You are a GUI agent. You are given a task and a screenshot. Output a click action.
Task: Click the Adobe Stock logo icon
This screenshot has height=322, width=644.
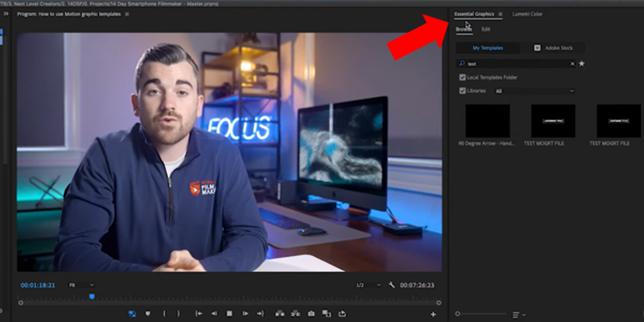(x=537, y=48)
